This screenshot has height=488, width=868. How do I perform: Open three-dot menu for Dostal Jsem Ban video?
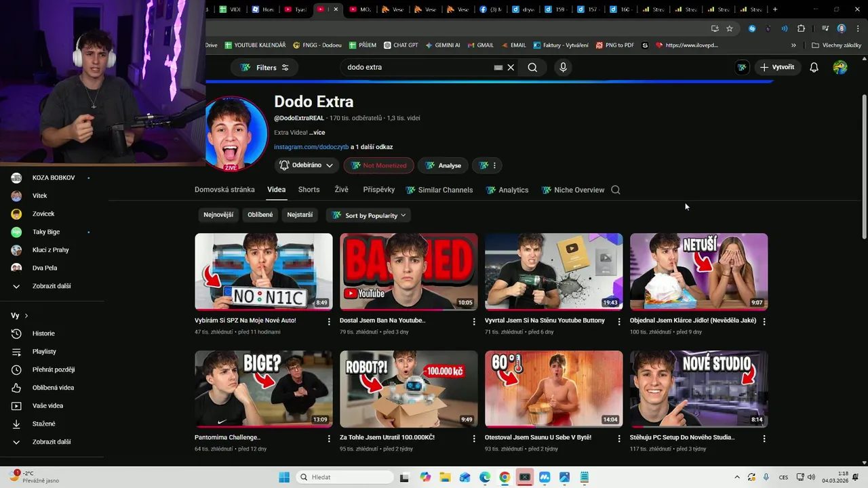474,321
